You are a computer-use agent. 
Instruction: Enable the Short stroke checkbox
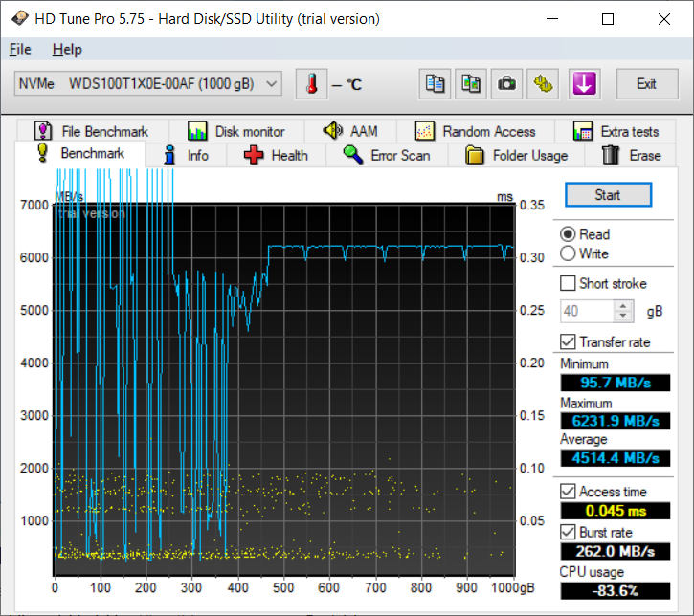[x=568, y=283]
